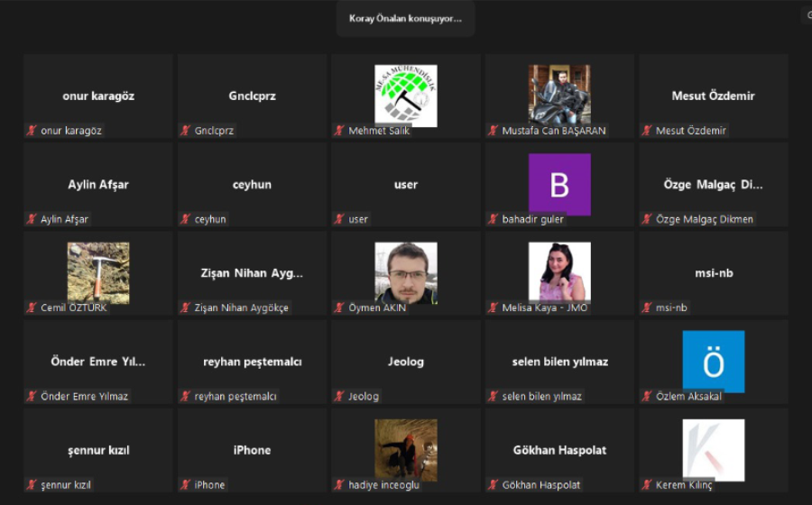Select the blue Ö avatar of Özlem Aksakal
812x505 pixels.
[x=714, y=361]
